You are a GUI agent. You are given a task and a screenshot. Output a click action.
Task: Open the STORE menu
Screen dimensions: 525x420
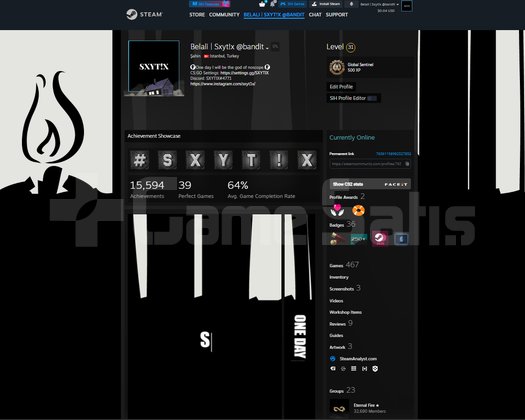tap(197, 15)
